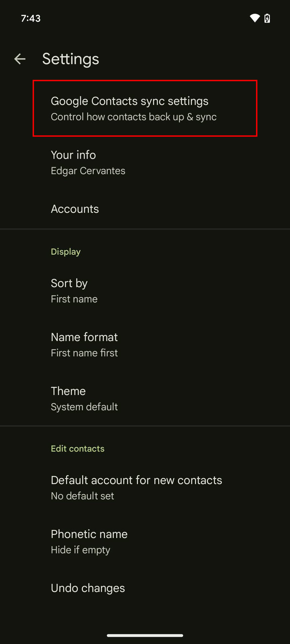Tap the Edgar Cervantes name text

(88, 171)
